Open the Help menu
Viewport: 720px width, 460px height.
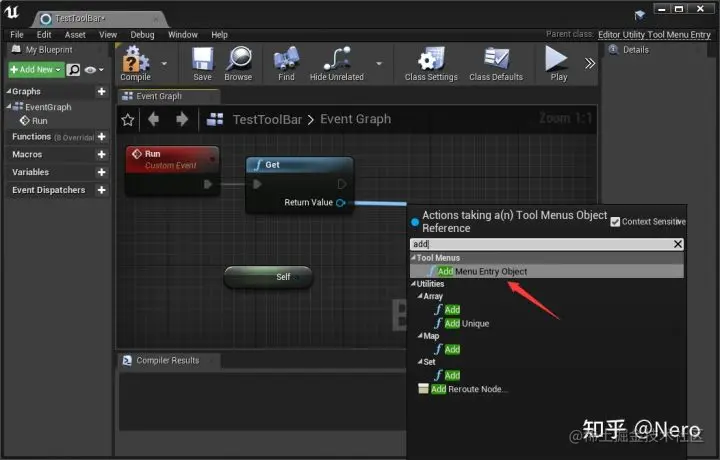pos(219,34)
